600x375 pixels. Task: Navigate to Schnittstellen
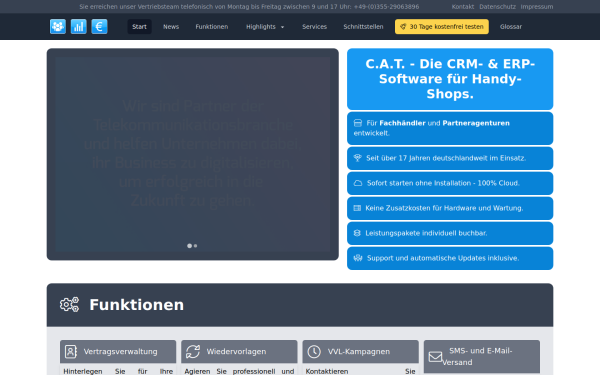click(363, 26)
